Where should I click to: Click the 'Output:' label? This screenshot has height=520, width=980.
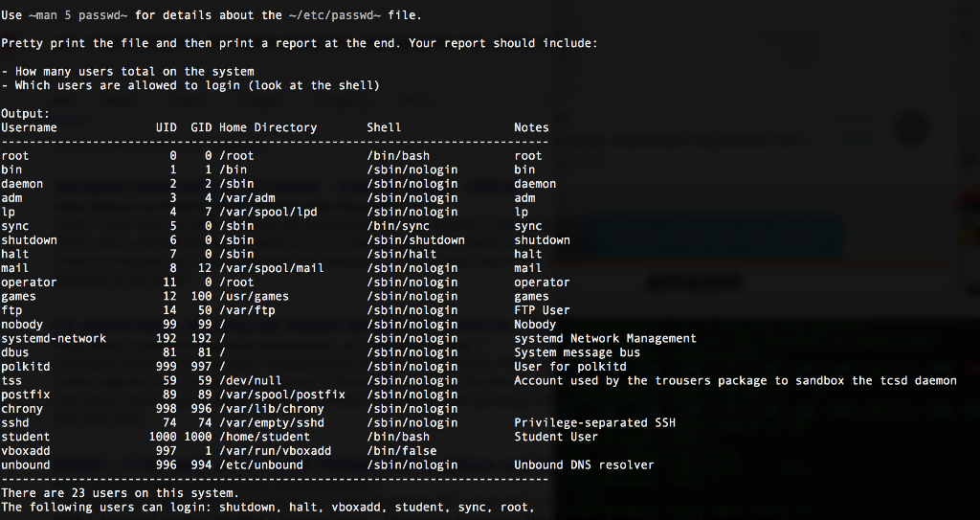pyautogui.click(x=26, y=114)
